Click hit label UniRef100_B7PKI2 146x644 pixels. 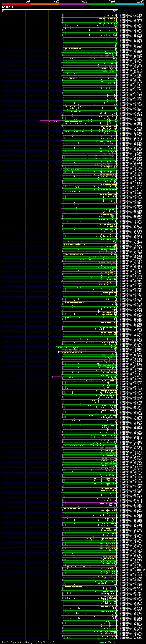click(131, 45)
